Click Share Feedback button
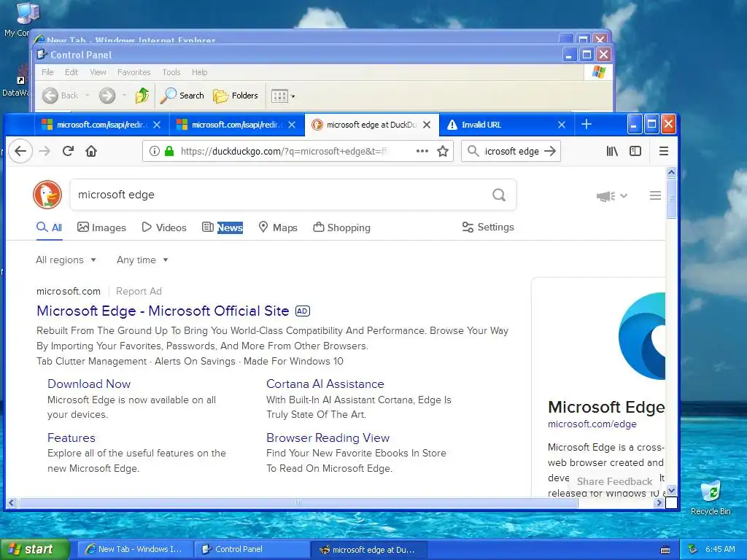This screenshot has height=560, width=747. 614,481
